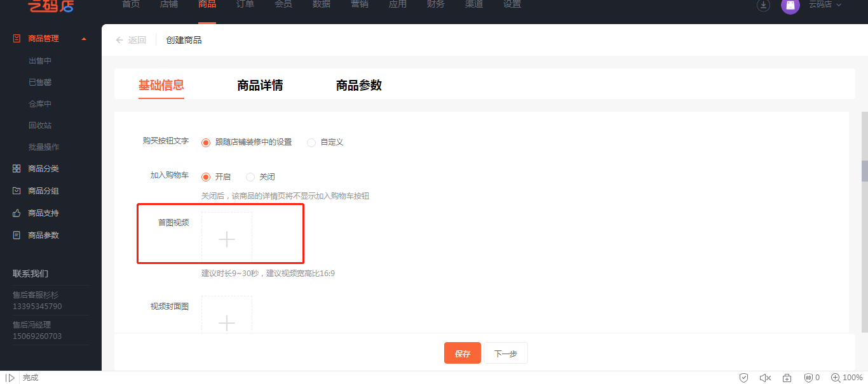Click the 商品参数 document icon
Image resolution: width=868 pixels, height=384 pixels.
tap(17, 235)
